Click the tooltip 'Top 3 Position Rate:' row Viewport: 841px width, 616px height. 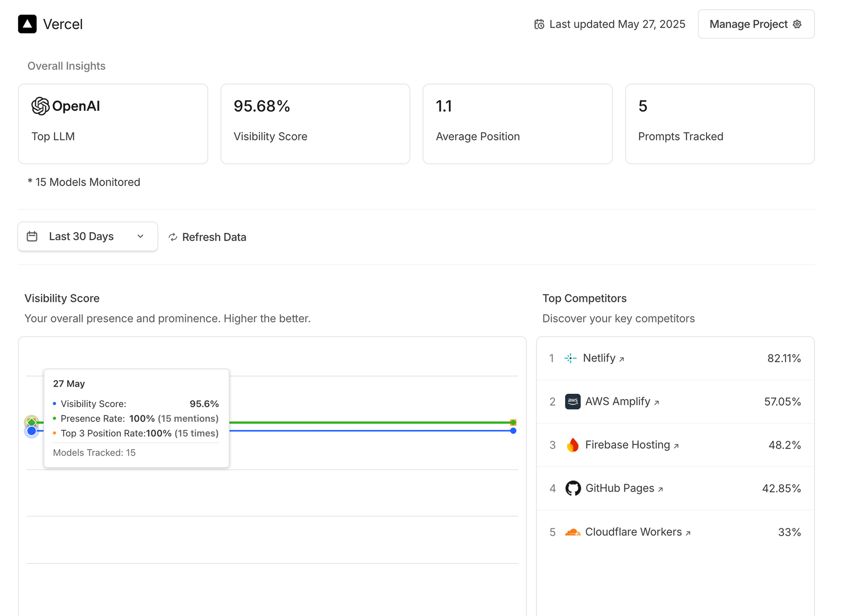[x=136, y=433]
